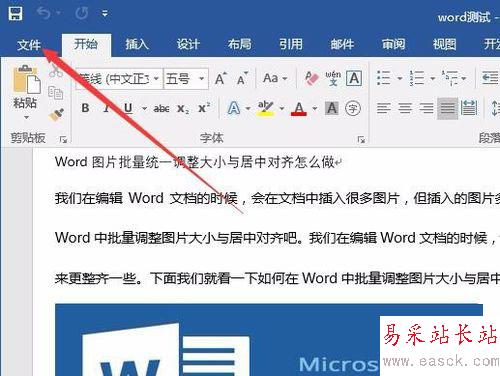Open the 五号 font size dropdown

click(x=201, y=79)
